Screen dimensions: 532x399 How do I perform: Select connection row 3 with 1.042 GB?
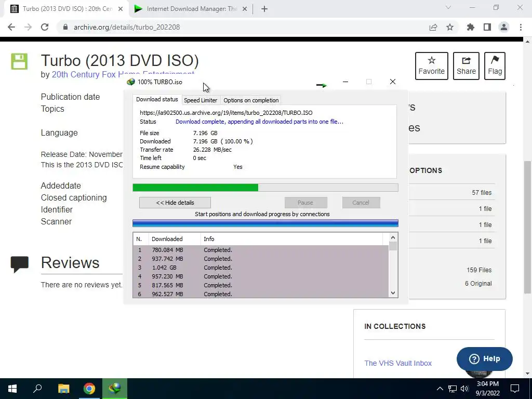(x=261, y=268)
